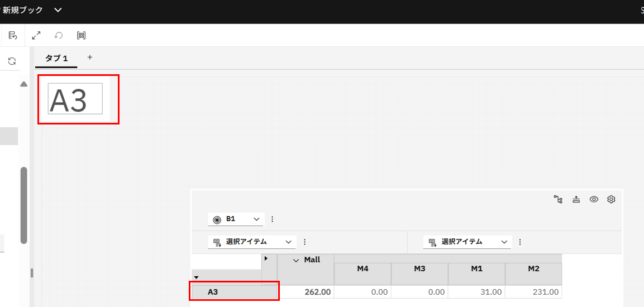Click the 262.00 cell
Screen dimensions: 644x307
tap(306, 292)
